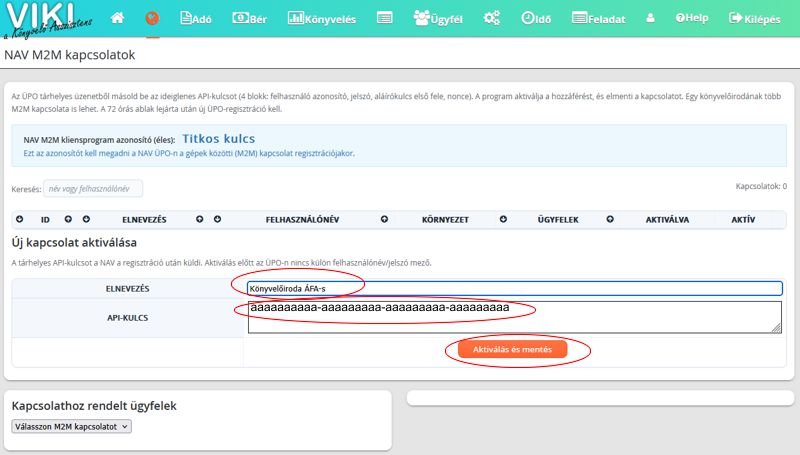Click the FELHASZNÁLÓNÉV column header text

click(x=302, y=220)
